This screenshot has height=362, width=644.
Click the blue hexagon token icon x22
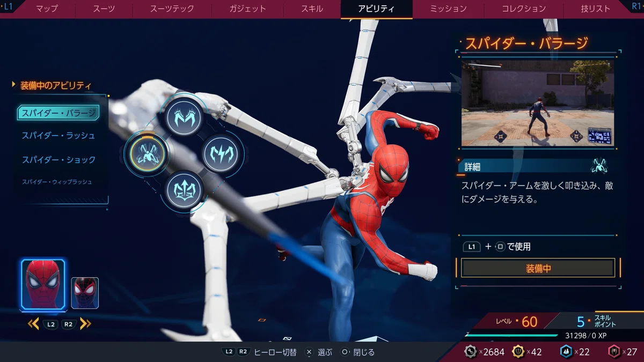tap(566, 352)
